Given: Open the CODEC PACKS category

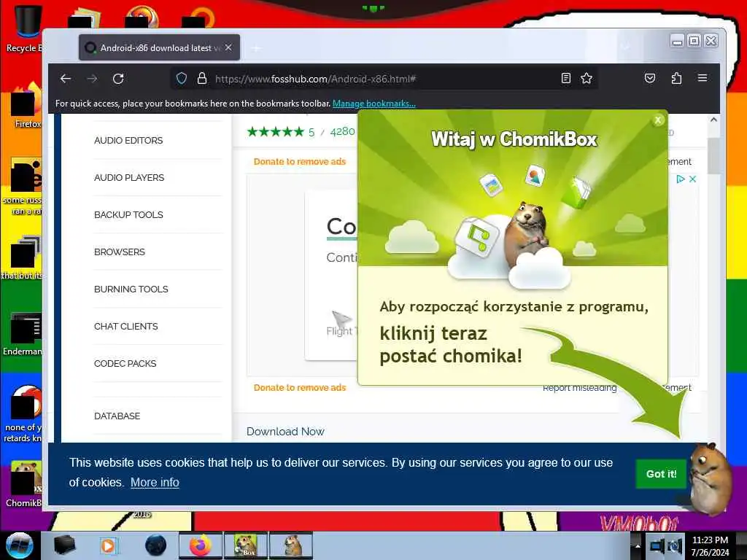Looking at the screenshot, I should (125, 363).
